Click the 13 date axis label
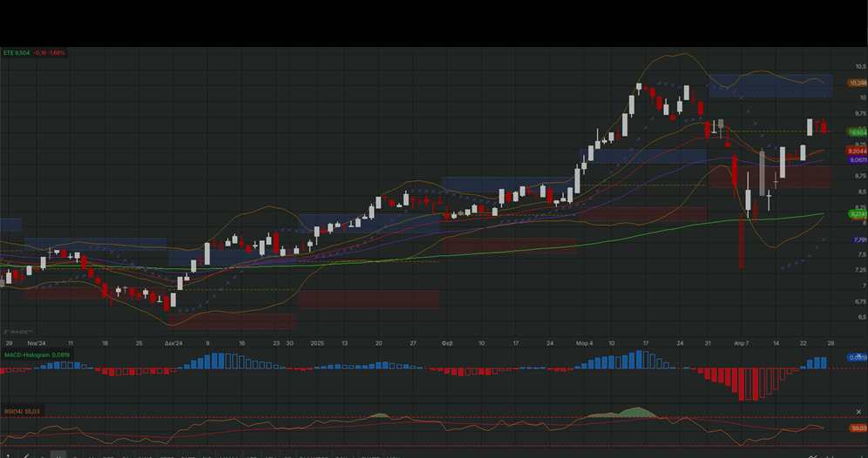 click(x=344, y=343)
